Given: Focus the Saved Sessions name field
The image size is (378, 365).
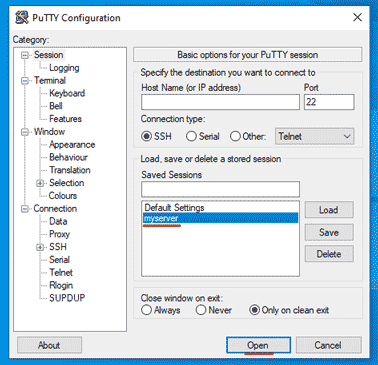Looking at the screenshot, I should (x=220, y=189).
